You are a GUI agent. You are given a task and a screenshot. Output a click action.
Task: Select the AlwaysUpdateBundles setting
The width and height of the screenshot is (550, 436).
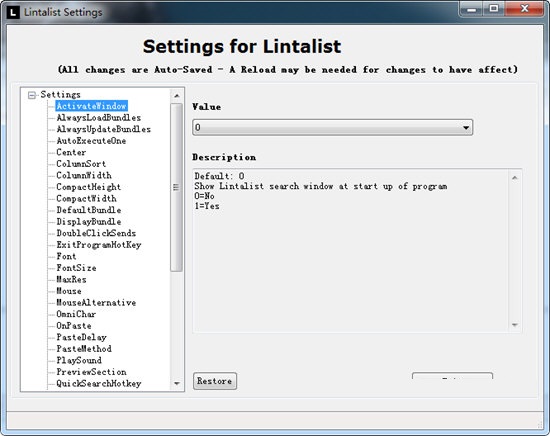point(103,129)
